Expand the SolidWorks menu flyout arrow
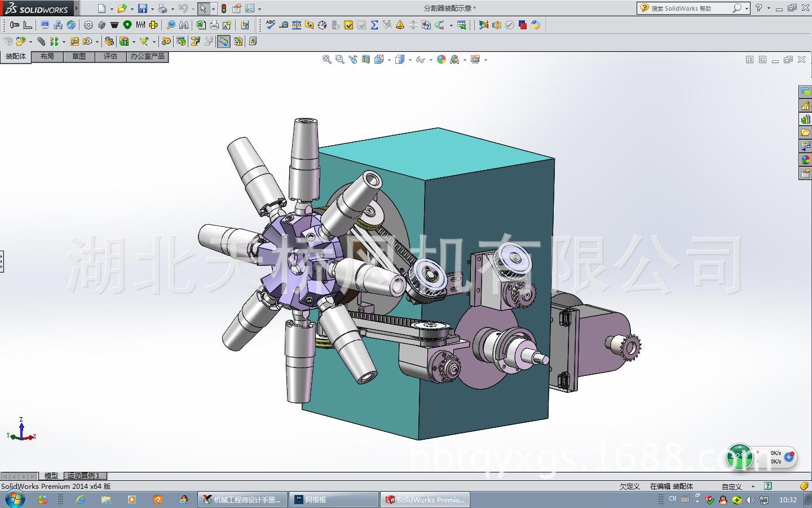Screen dimensions: 812x508 [x=77, y=8]
